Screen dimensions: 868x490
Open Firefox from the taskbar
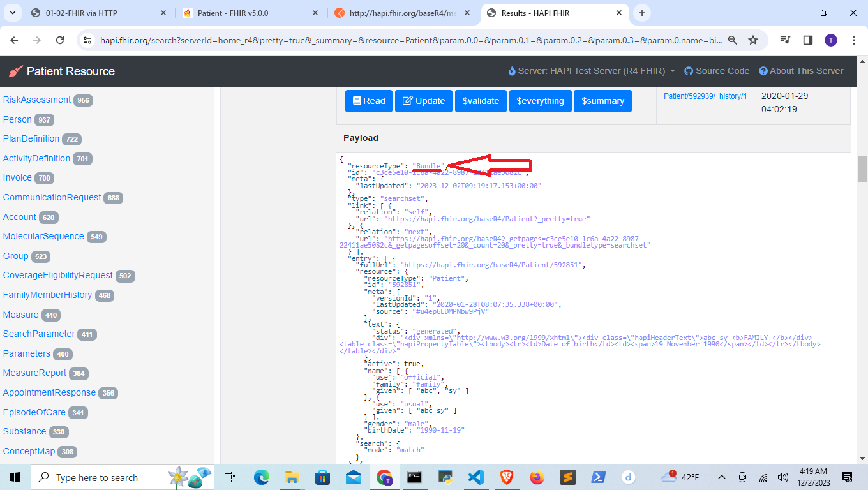pyautogui.click(x=537, y=477)
